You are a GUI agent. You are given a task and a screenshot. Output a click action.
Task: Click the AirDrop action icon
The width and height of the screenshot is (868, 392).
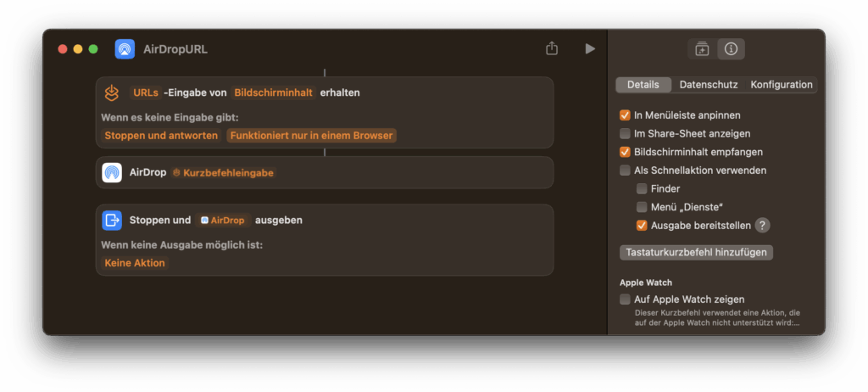point(112,172)
